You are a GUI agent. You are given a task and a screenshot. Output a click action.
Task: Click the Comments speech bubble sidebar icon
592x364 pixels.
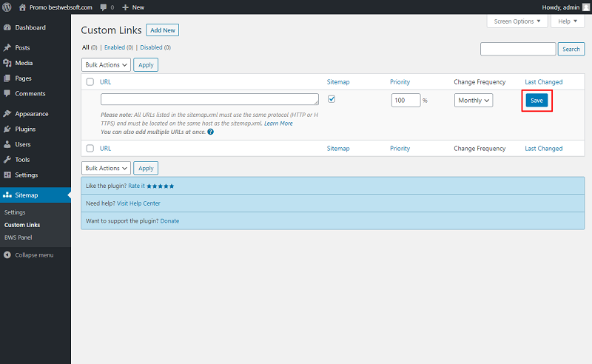[7, 93]
